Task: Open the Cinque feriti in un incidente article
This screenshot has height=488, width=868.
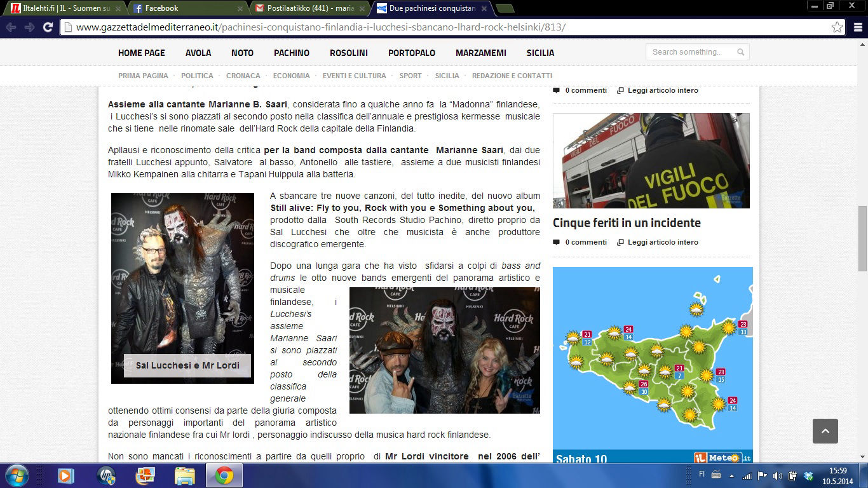Action: coord(627,223)
